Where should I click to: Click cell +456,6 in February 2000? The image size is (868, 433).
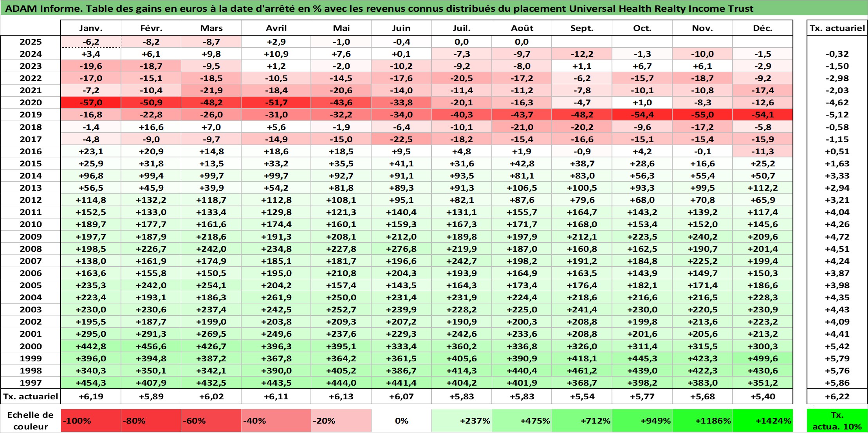tap(151, 346)
